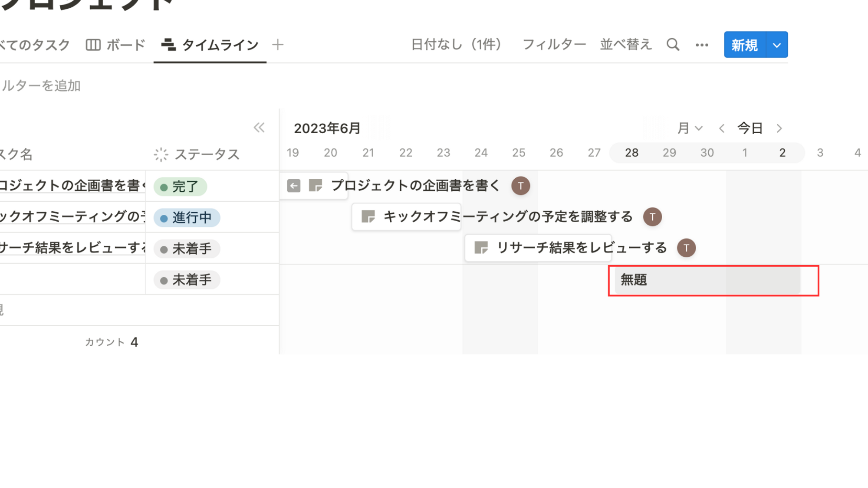
Task: Switch to the ボード view tab
Action: 115,45
